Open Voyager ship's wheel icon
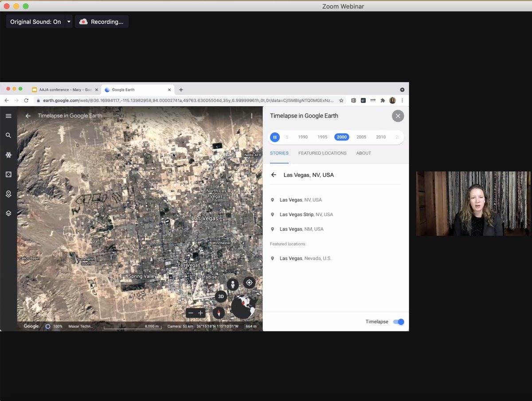This screenshot has height=401, width=532. click(8, 155)
